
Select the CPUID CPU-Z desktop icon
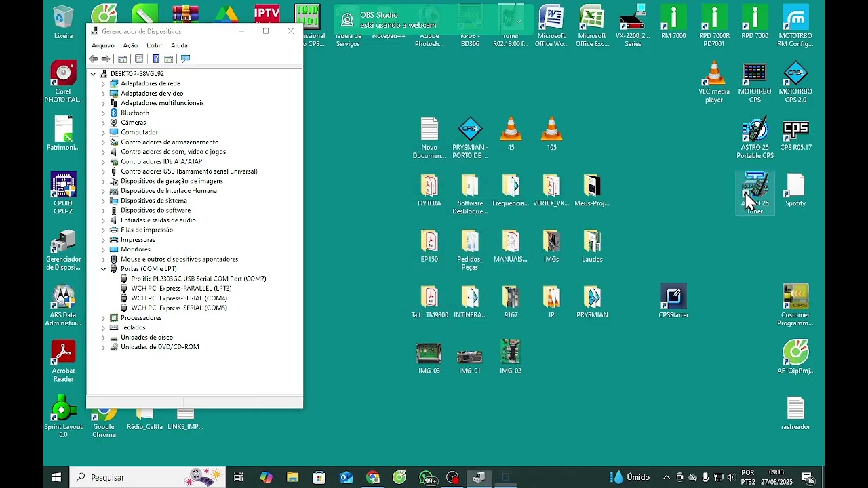(x=63, y=194)
